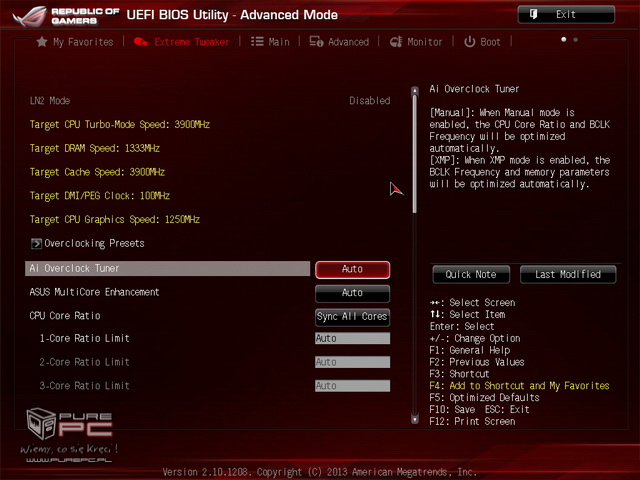Click F4: Add to Shortcut hint
The height and width of the screenshot is (480, 640).
click(x=519, y=386)
